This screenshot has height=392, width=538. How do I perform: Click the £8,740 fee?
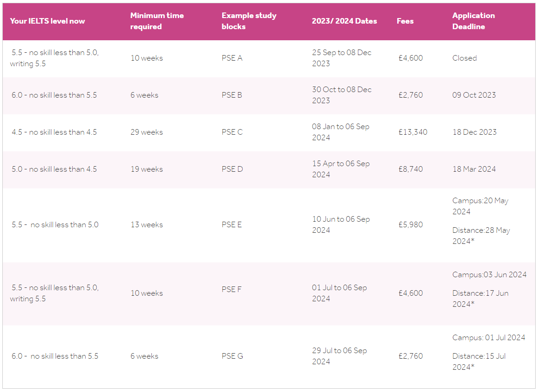(411, 169)
